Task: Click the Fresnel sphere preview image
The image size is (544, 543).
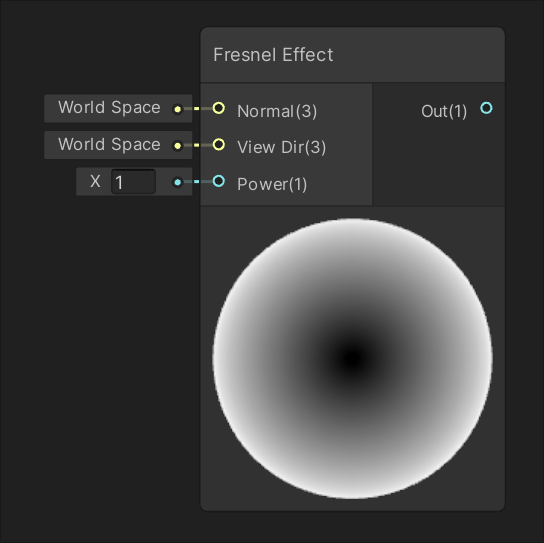Action: [x=352, y=359]
